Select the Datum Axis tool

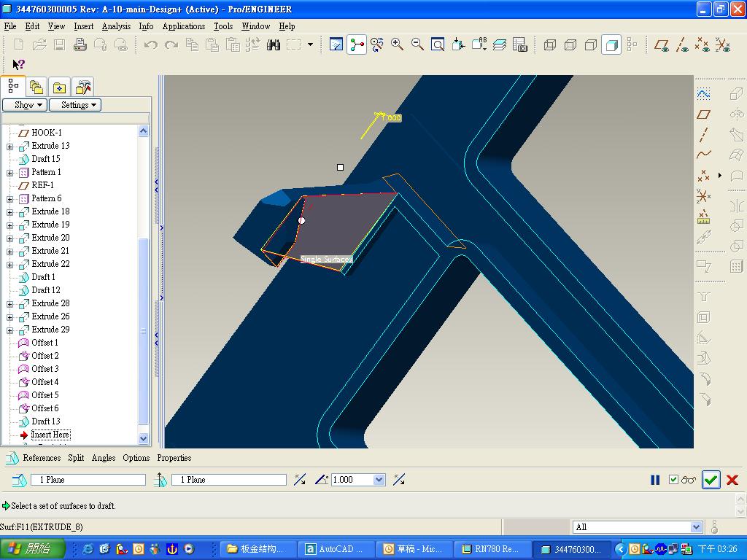(703, 135)
